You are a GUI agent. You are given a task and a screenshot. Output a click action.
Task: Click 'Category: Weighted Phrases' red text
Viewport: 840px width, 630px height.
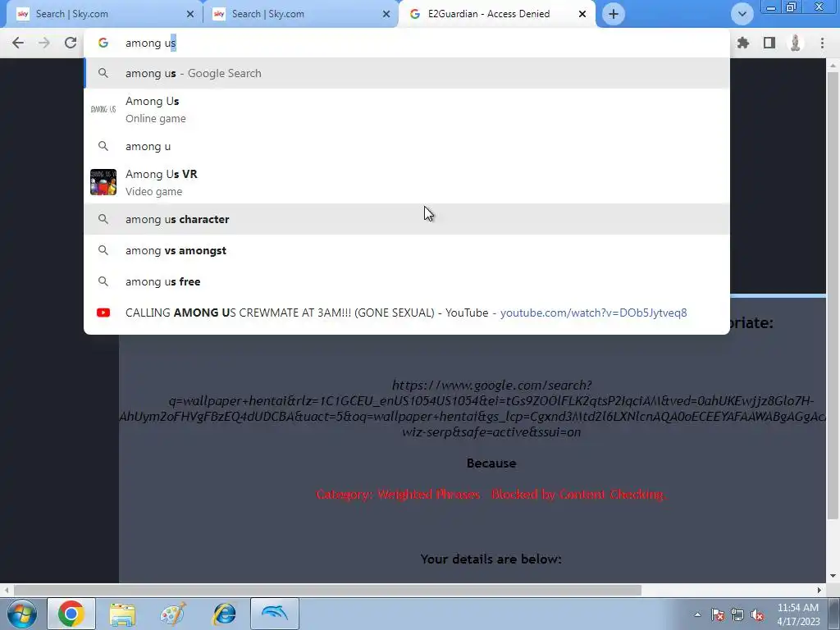[398, 494]
